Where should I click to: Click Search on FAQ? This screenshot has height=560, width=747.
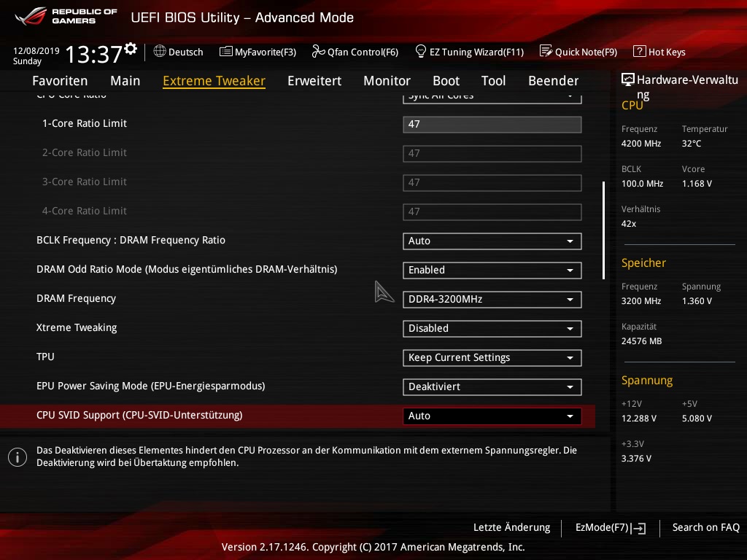(x=705, y=527)
